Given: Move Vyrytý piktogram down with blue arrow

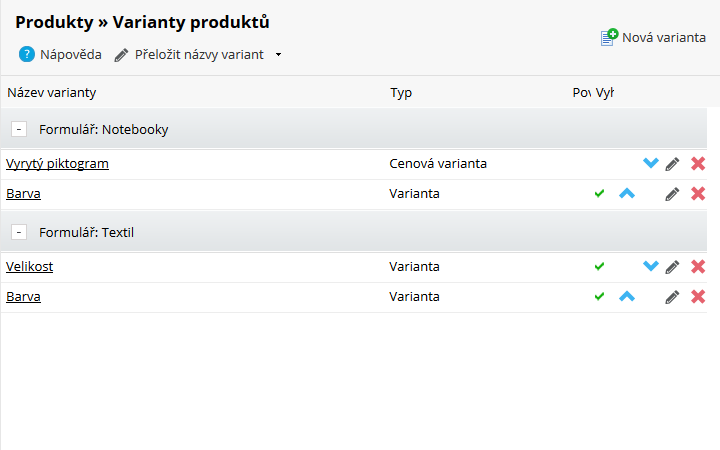Looking at the screenshot, I should click(x=651, y=163).
